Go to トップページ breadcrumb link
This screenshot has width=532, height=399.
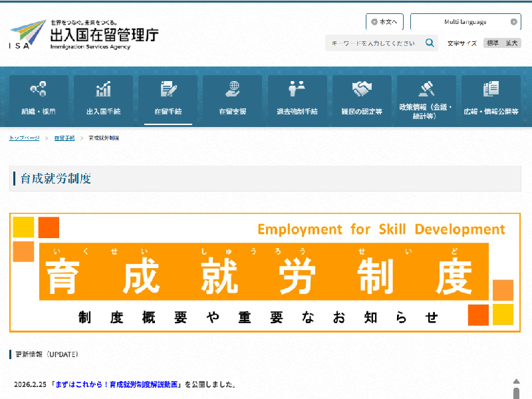point(24,138)
